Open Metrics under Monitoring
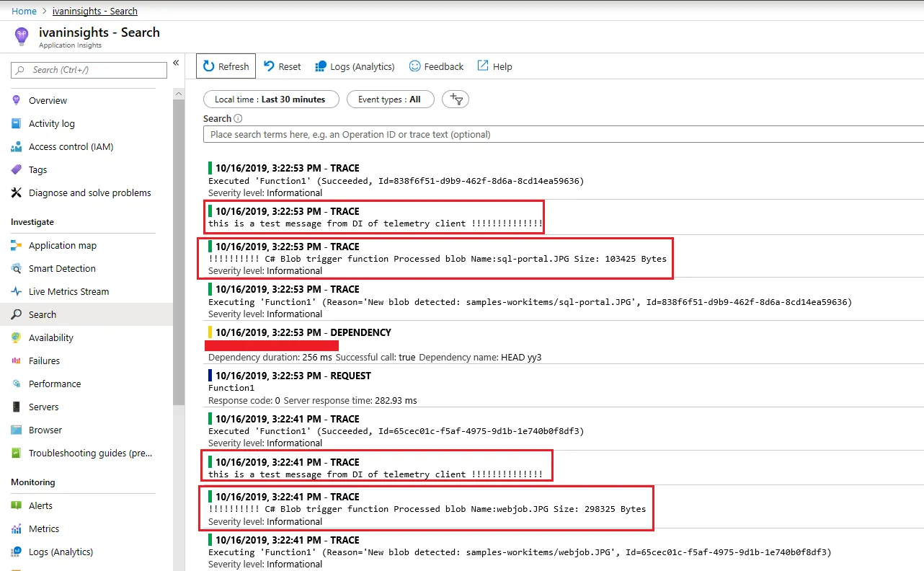Image resolution: width=924 pixels, height=571 pixels. coord(44,528)
